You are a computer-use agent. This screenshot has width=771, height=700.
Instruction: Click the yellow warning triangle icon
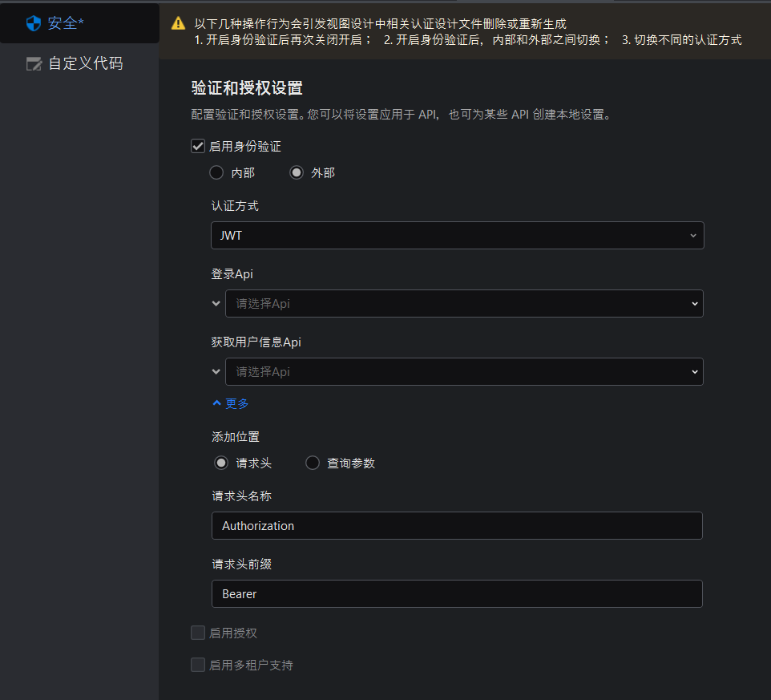178,24
